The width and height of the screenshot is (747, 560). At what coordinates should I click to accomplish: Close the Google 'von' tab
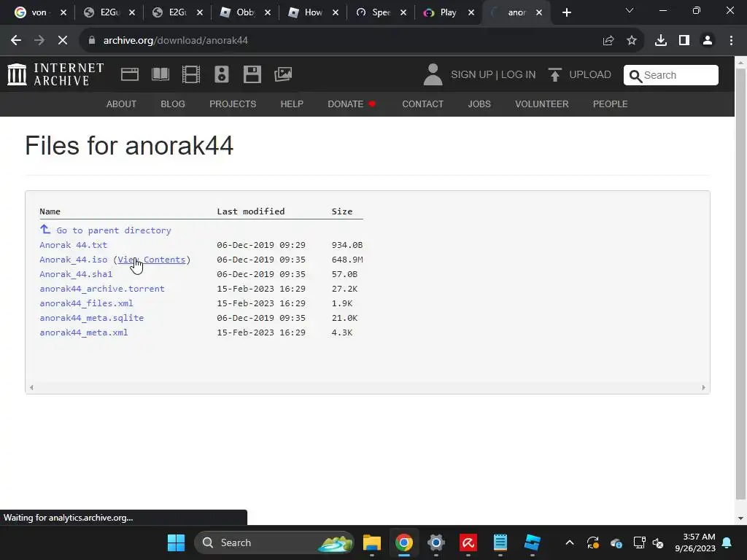pos(63,12)
